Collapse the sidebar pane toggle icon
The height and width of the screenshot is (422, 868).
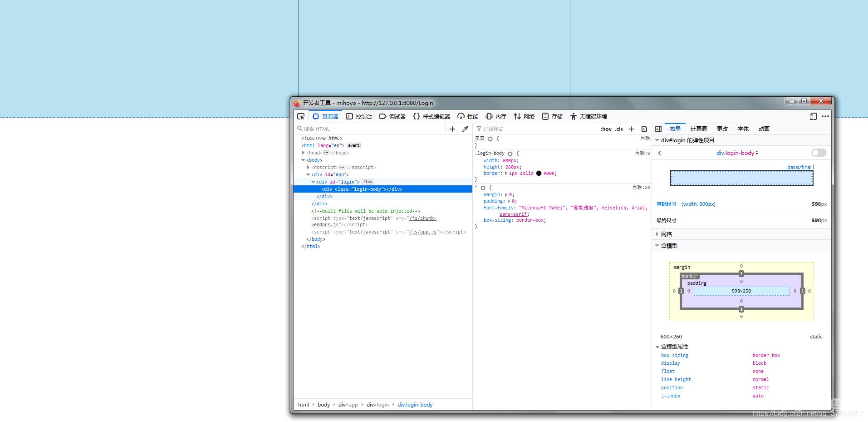[x=658, y=129]
